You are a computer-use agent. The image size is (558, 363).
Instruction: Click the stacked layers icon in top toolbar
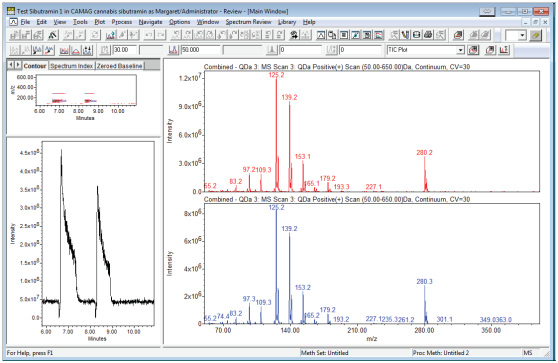458,35
